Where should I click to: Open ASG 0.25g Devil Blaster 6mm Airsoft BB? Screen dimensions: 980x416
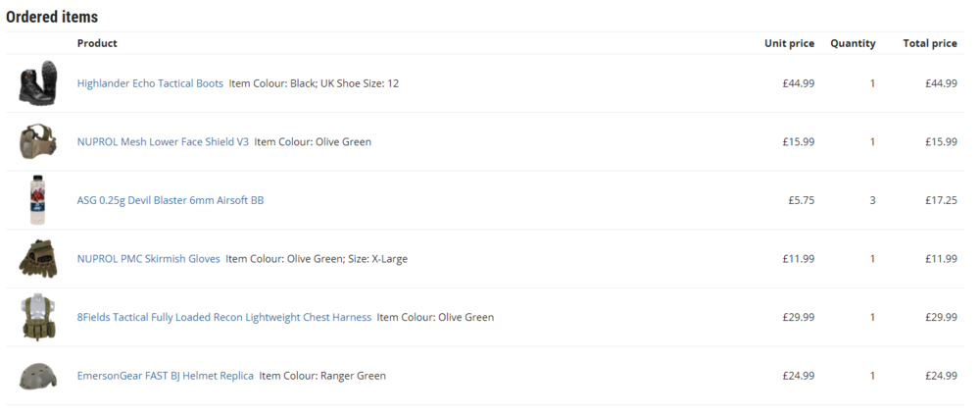point(171,200)
